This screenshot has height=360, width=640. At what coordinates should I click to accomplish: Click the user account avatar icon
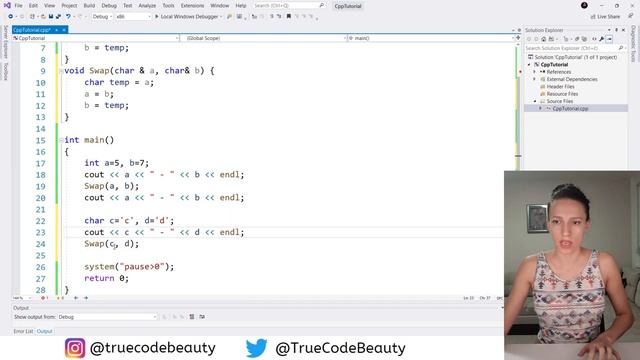tap(584, 5)
